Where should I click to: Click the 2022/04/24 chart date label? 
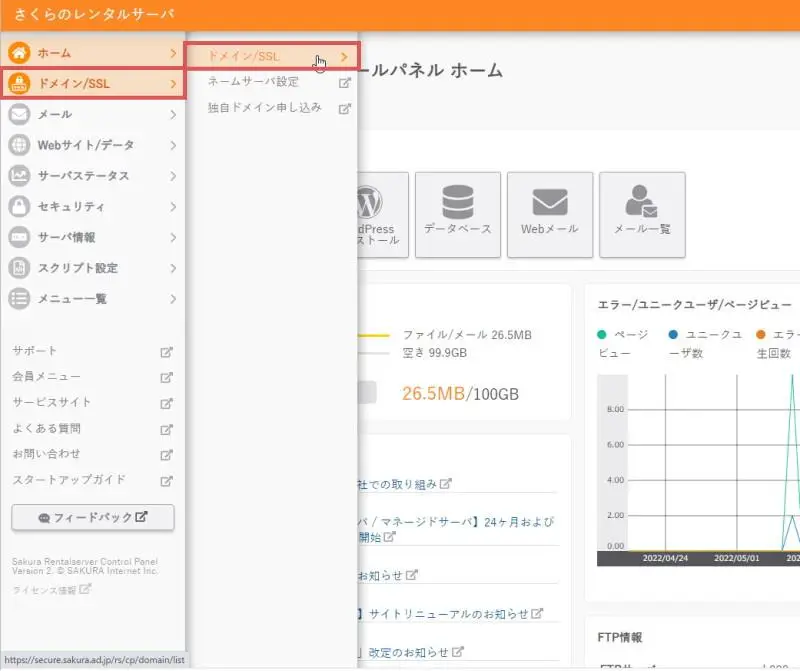665,558
